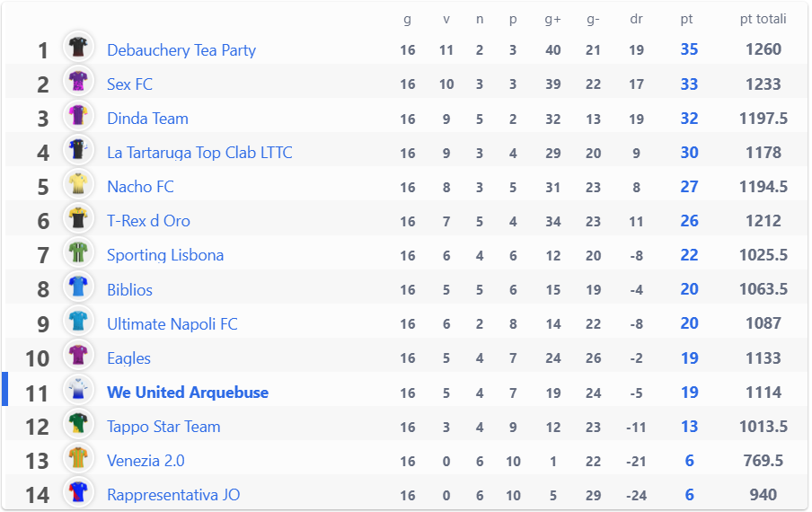Open Ultimate Napoli FC team page
The width and height of the screenshot is (812, 512).
pos(172,324)
